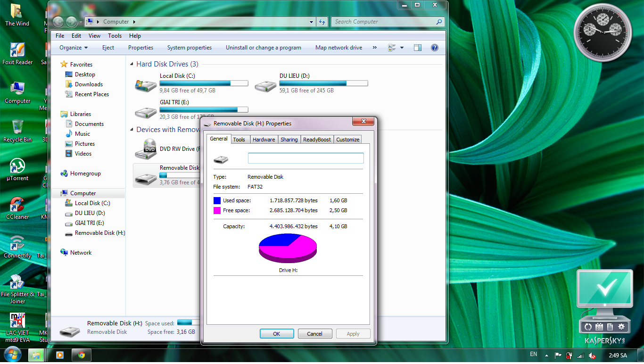Collapse the Hard Disk Drives group
The width and height of the screenshot is (644, 364).
click(x=132, y=64)
